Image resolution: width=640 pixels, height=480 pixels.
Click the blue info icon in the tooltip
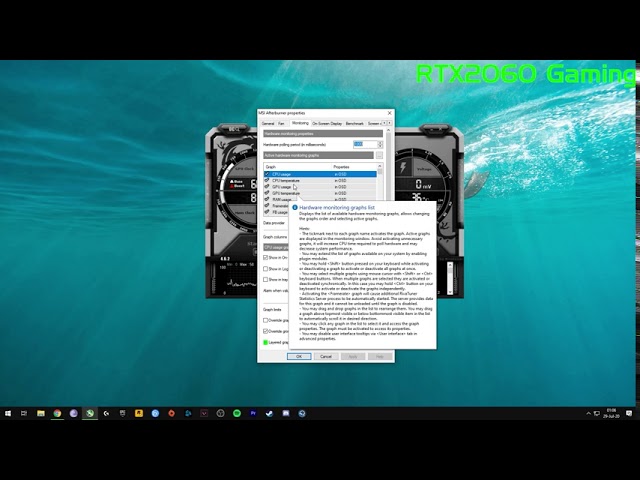click(x=295, y=207)
